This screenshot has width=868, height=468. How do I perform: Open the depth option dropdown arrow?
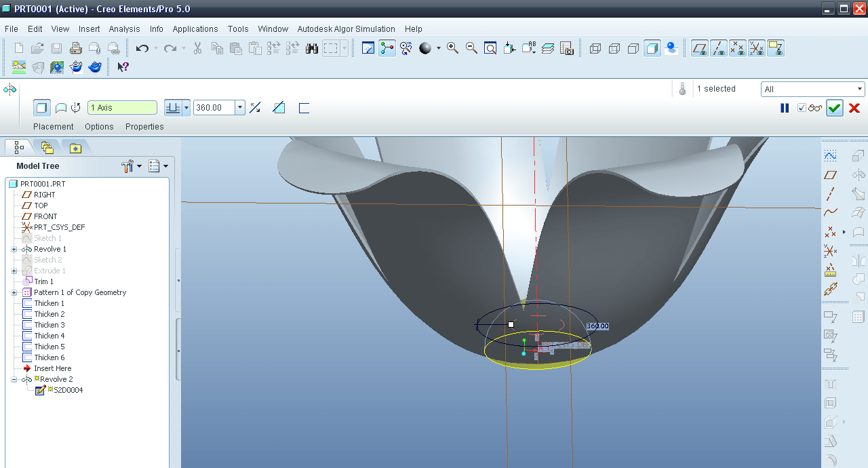coord(186,108)
